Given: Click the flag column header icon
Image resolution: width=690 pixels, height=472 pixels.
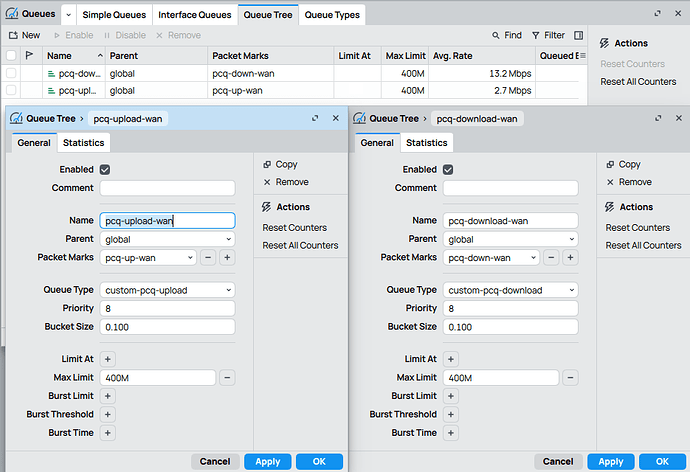Looking at the screenshot, I should 29,55.
